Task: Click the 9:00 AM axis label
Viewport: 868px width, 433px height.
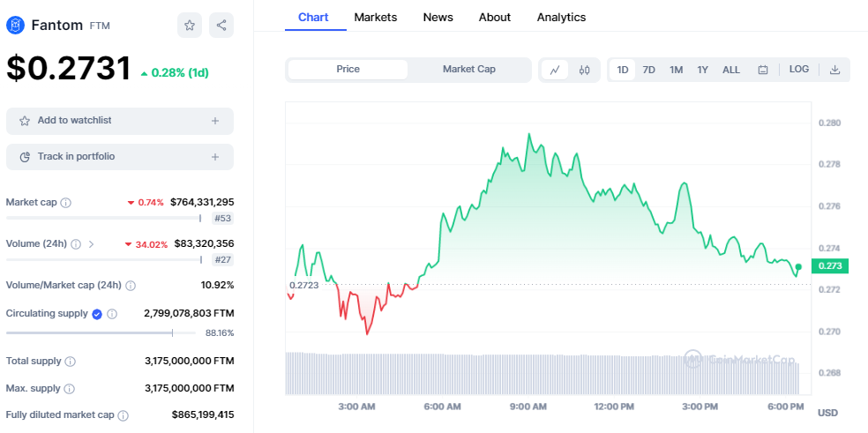Action: click(528, 407)
